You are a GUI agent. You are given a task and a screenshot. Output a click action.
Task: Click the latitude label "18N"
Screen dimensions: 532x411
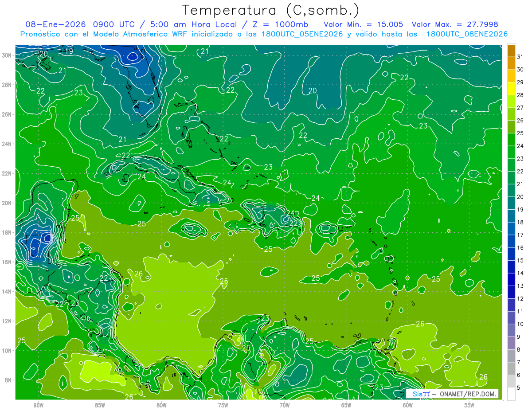[x=7, y=232]
